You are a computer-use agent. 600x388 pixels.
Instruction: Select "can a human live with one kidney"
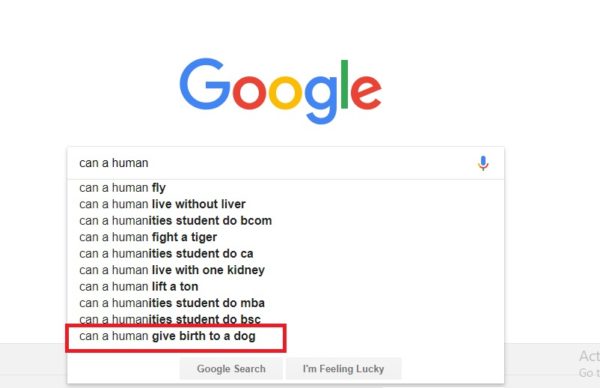285,270
